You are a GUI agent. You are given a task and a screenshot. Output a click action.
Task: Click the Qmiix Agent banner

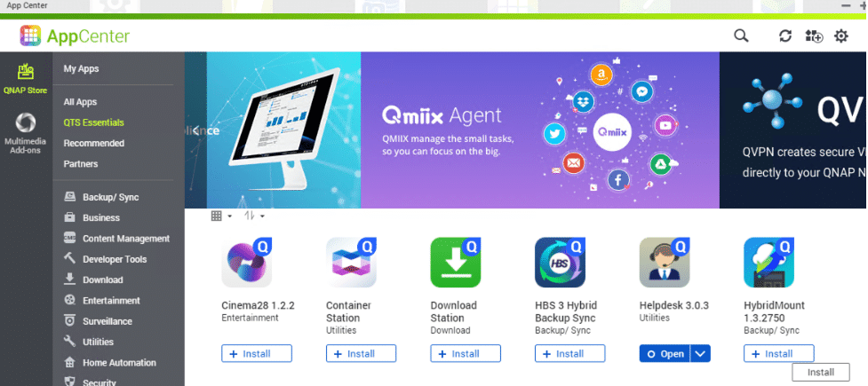540,130
